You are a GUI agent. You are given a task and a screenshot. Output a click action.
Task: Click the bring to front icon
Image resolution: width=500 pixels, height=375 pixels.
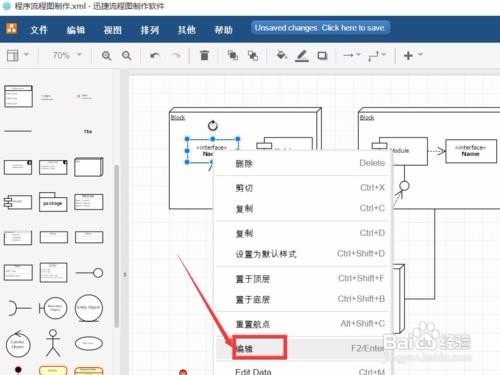(x=232, y=55)
